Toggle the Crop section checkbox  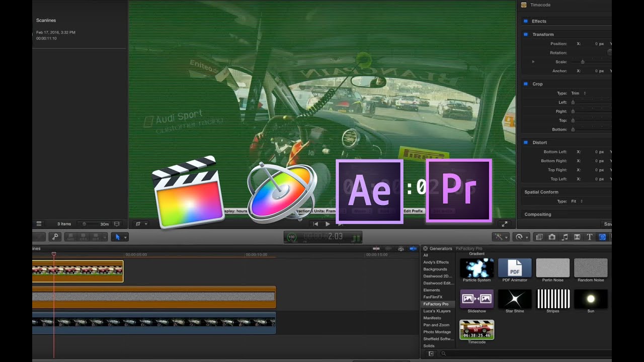pyautogui.click(x=526, y=84)
